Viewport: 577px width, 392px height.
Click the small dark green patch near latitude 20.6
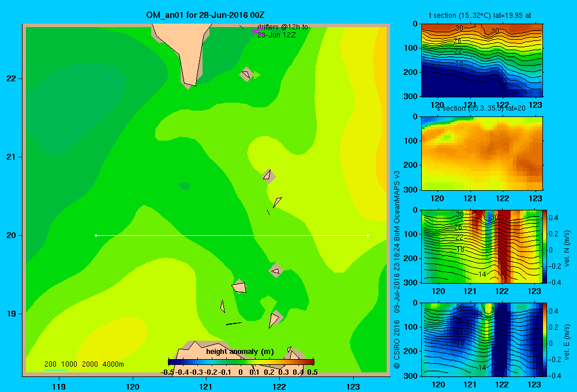(x=185, y=186)
